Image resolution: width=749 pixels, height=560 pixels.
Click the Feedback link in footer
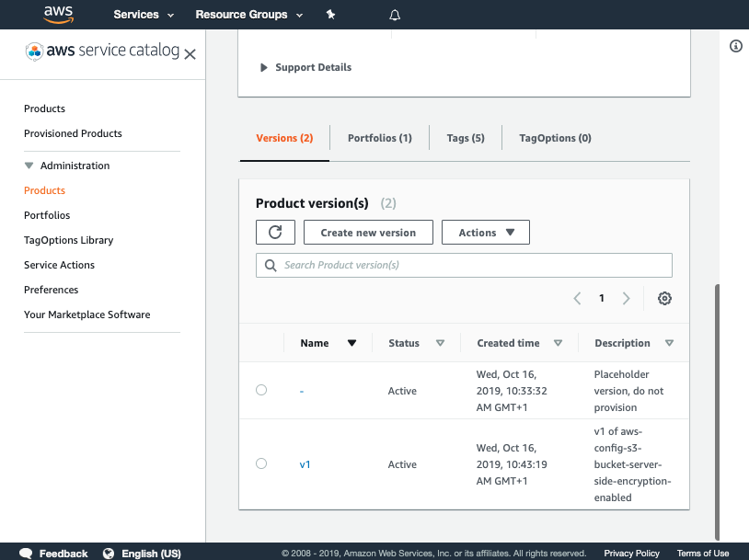click(x=63, y=554)
